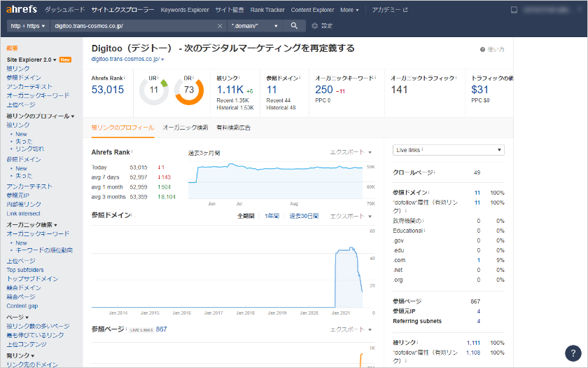Open ダッシュボード in top navigation
The height and width of the screenshot is (368, 588).
65,10
